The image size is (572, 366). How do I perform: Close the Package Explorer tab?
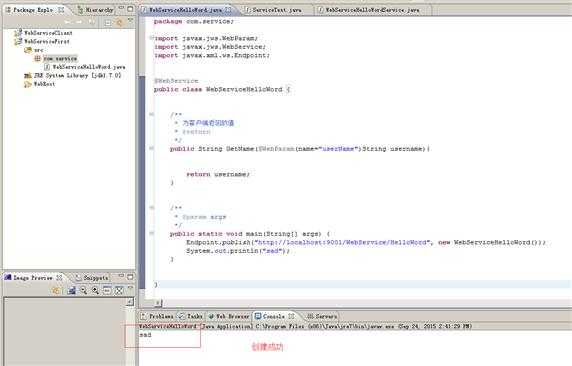coord(61,10)
